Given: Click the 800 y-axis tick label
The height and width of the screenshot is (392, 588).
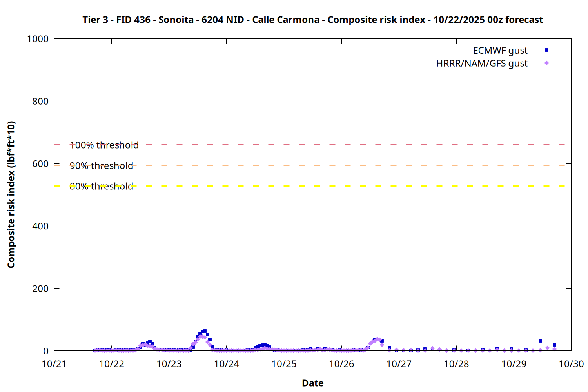Looking at the screenshot, I should [x=40, y=101].
